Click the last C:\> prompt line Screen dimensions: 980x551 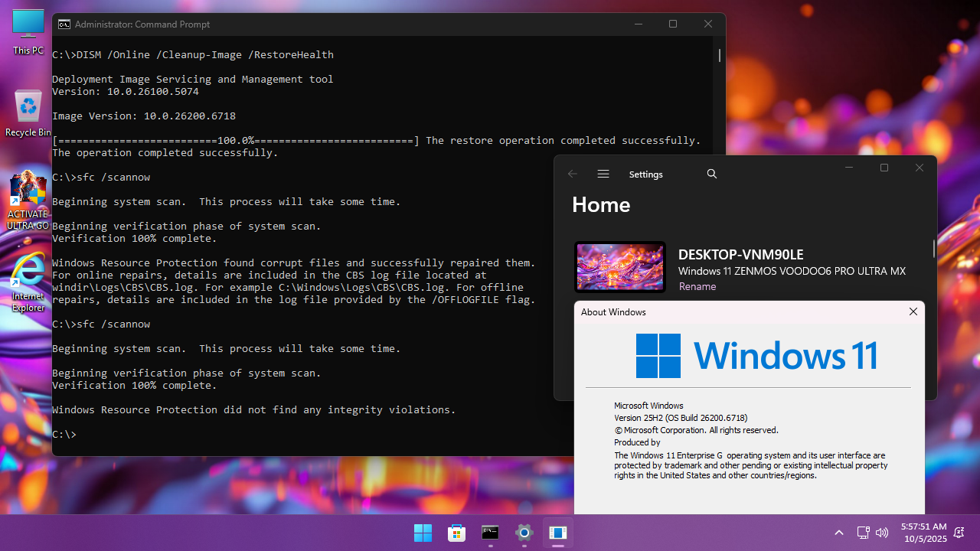click(64, 435)
